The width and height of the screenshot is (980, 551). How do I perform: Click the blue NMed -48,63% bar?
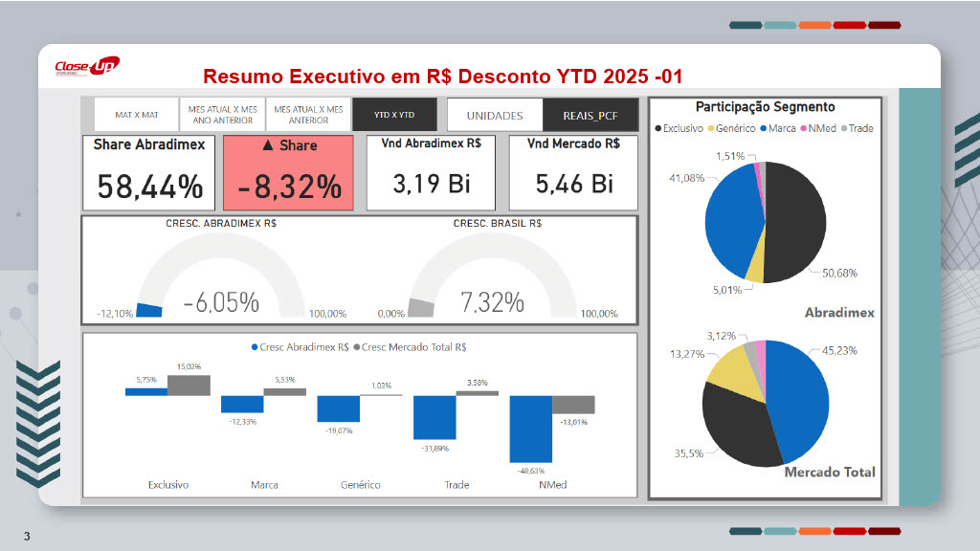point(530,429)
